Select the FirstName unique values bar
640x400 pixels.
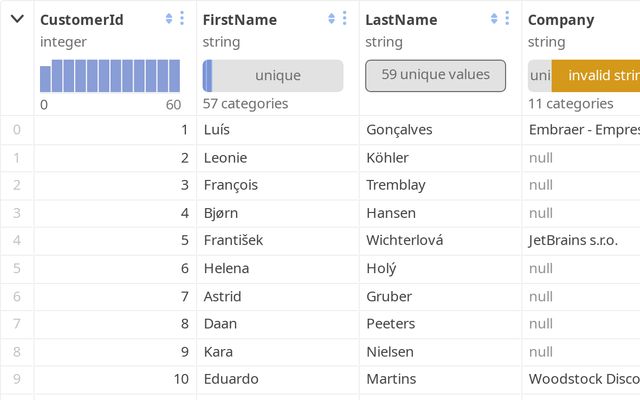click(x=273, y=76)
